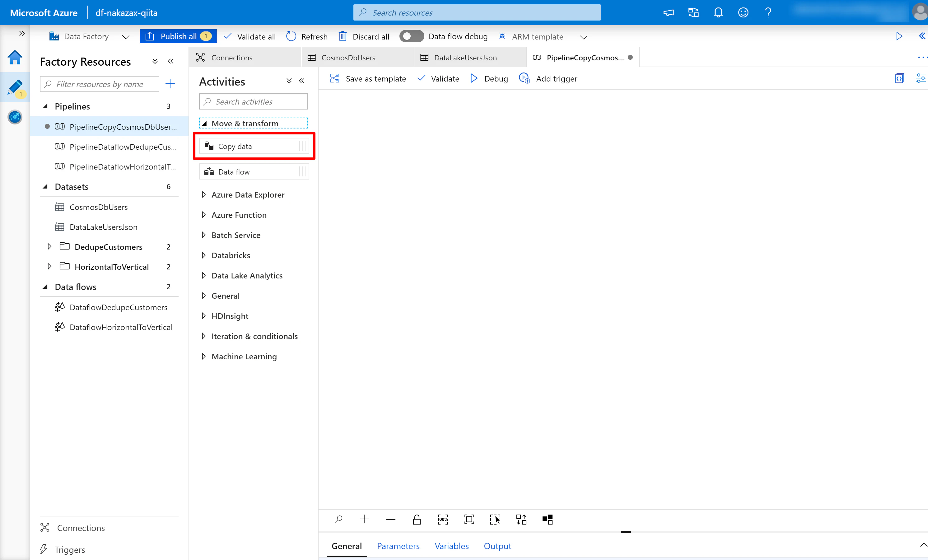Lock the canvas with padlock icon
928x560 pixels.
[x=417, y=520]
